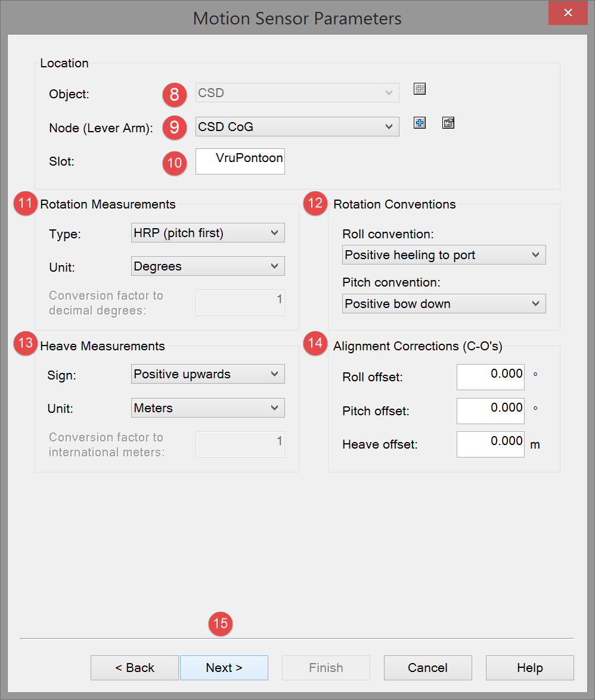Screen dimensions: 595x700
Task: Close the Motion Sensor Parameters dialog
Action: point(568,13)
